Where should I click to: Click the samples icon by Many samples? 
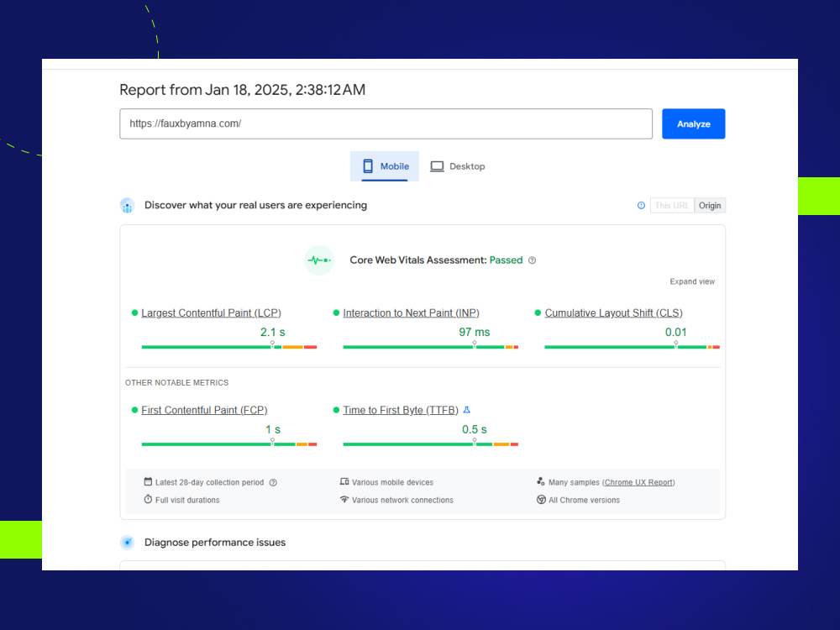pos(540,481)
